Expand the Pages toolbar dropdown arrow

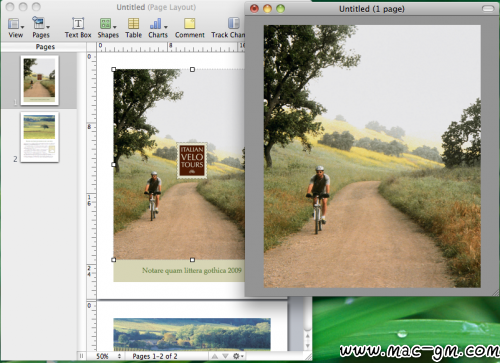click(x=48, y=27)
